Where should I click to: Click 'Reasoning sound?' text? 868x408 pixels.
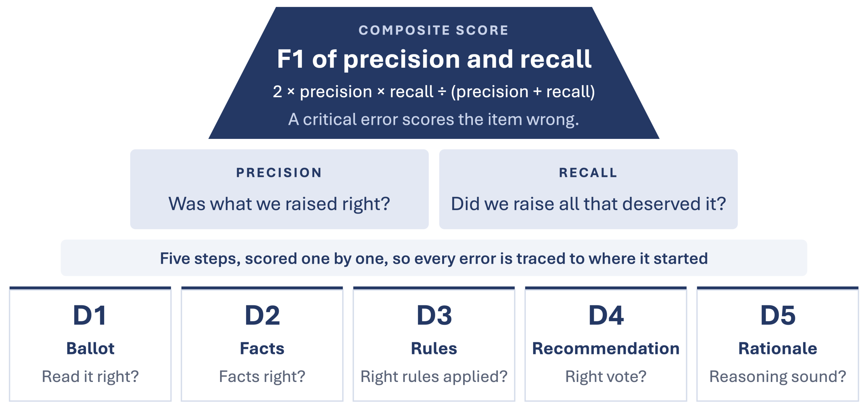tap(778, 376)
